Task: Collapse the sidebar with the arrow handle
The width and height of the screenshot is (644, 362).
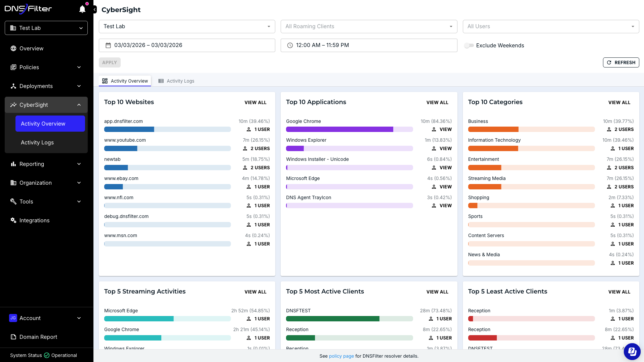Action: [95, 9]
